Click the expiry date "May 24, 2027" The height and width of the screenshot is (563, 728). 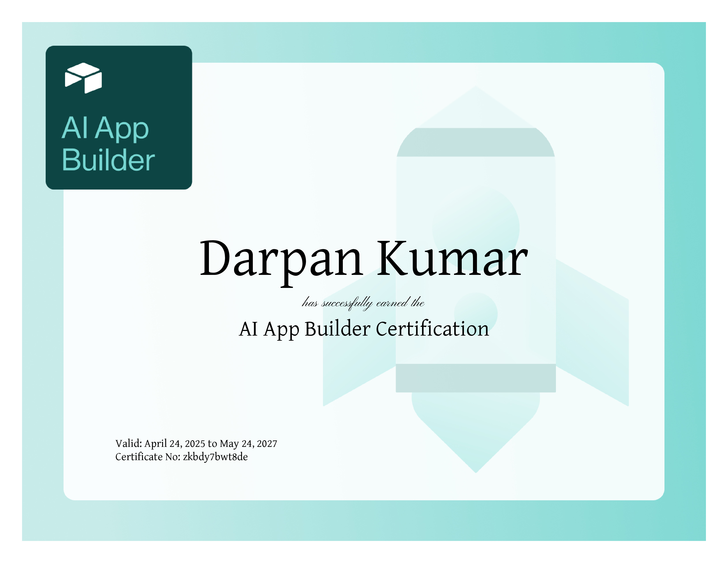point(248,444)
